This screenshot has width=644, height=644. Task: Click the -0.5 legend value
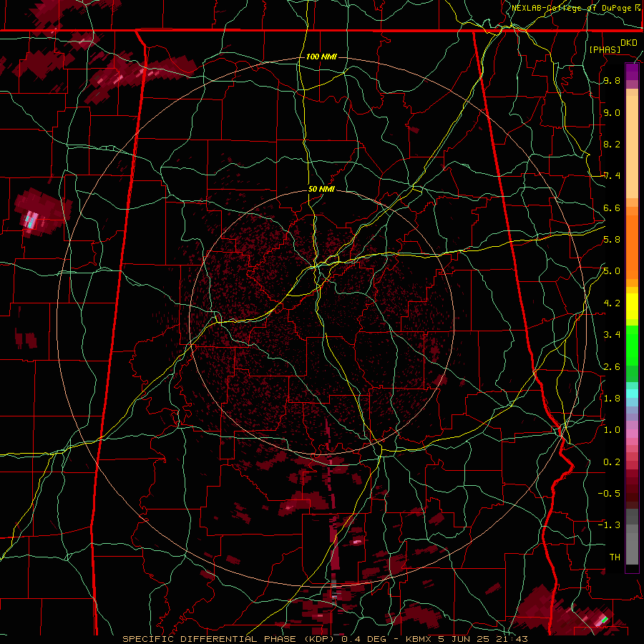[x=609, y=494]
